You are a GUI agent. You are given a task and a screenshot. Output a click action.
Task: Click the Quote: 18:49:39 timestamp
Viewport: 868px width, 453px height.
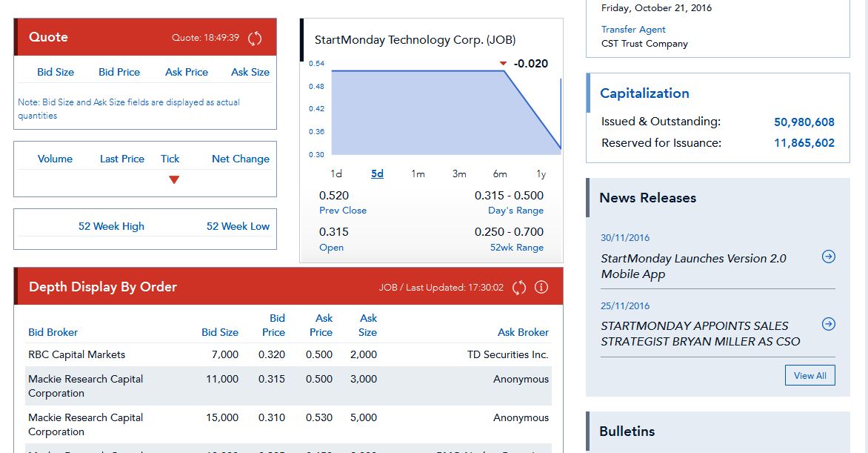205,38
